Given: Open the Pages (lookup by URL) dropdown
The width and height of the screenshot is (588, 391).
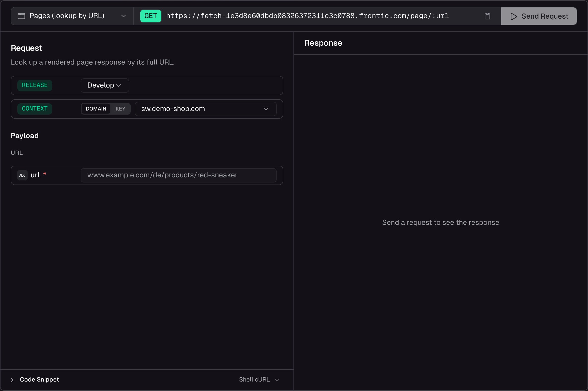Looking at the screenshot, I should point(72,16).
